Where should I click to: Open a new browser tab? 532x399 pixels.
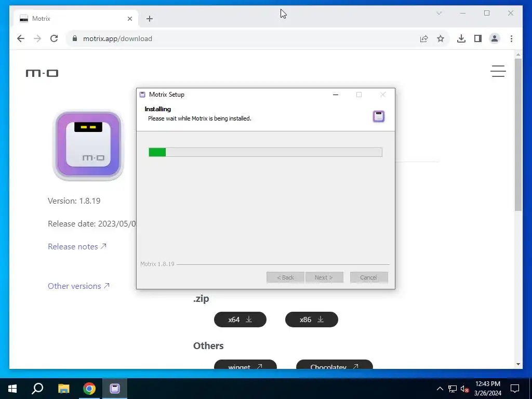(150, 19)
